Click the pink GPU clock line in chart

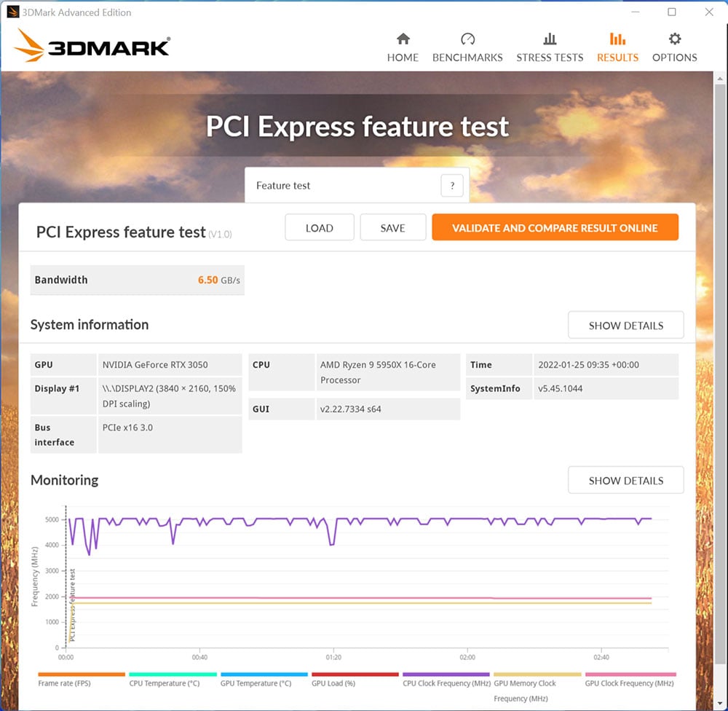[362, 598]
